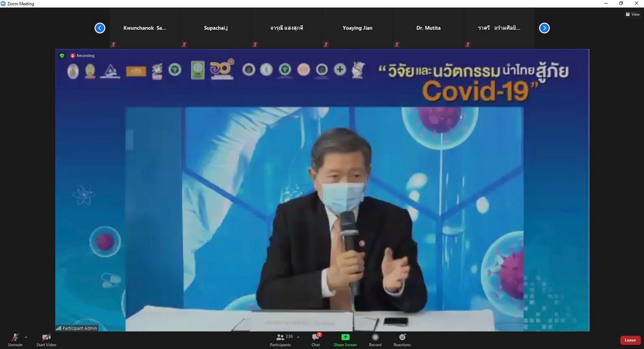Click the Recording indicator
The width and height of the screenshot is (644, 349).
click(x=82, y=55)
